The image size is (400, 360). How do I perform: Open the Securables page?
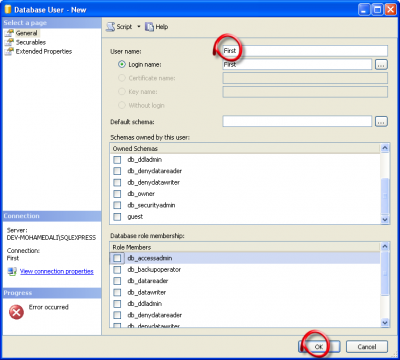(x=31, y=42)
